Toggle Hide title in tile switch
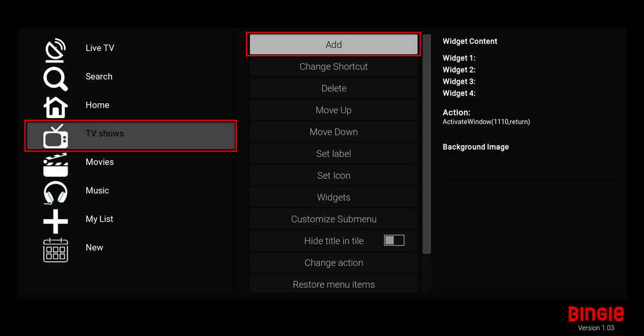Viewport: 644px width, 336px height. pos(394,241)
